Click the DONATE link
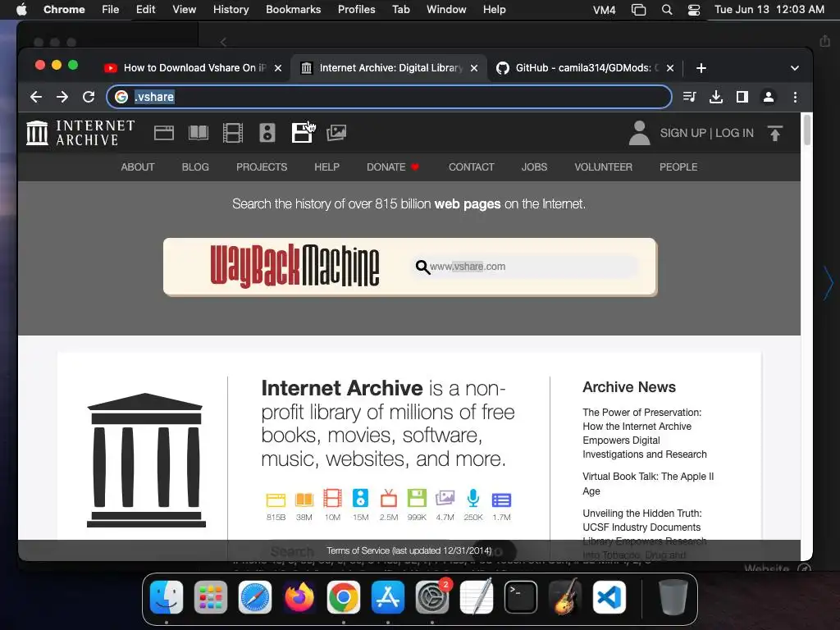The width and height of the screenshot is (840, 630). (x=393, y=167)
